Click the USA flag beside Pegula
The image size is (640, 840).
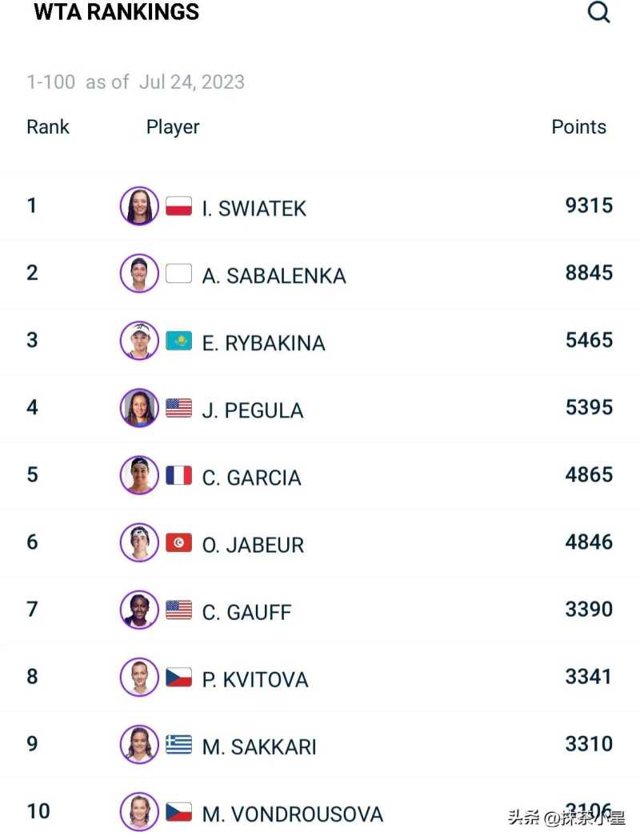(178, 409)
